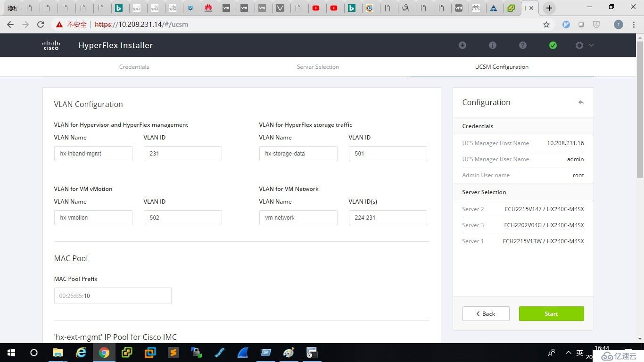Screen dimensions: 644x362
Task: Open Internet Explorer from taskbar
Action: 81,353
